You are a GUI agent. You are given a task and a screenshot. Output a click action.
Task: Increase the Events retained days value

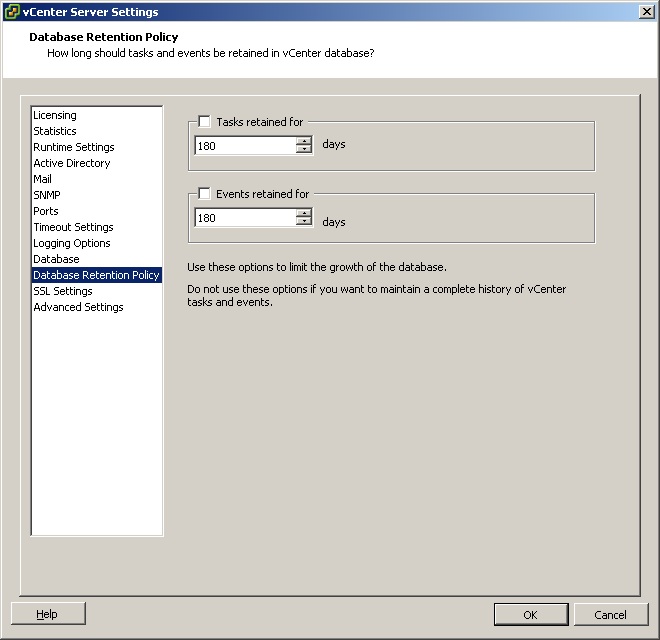[x=304, y=213]
